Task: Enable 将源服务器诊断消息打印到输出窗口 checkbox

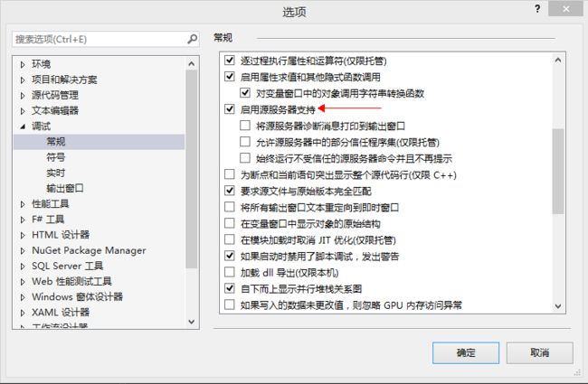Action: coord(245,125)
